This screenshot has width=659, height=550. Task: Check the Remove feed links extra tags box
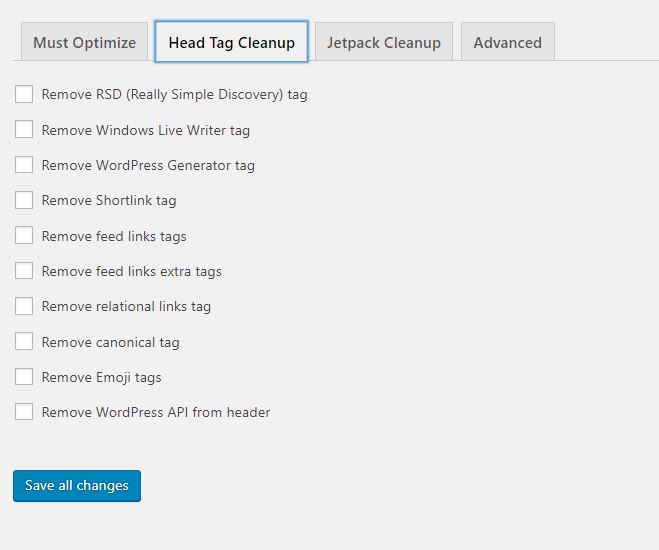pyautogui.click(x=24, y=271)
